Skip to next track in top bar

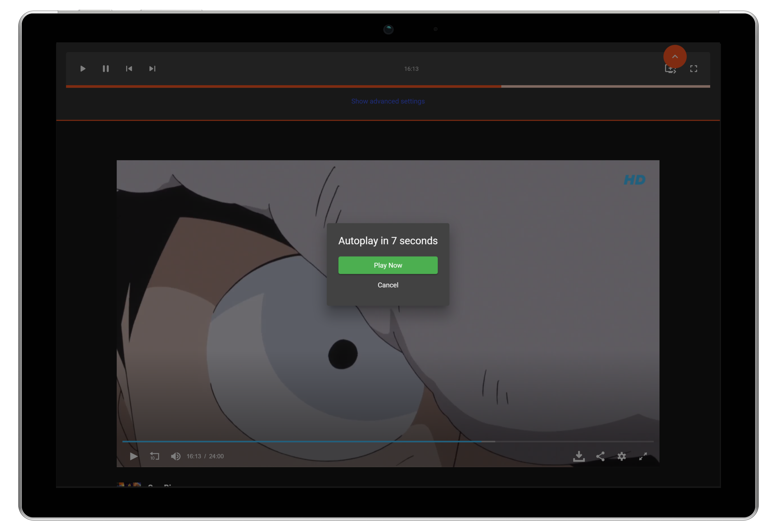tap(152, 69)
